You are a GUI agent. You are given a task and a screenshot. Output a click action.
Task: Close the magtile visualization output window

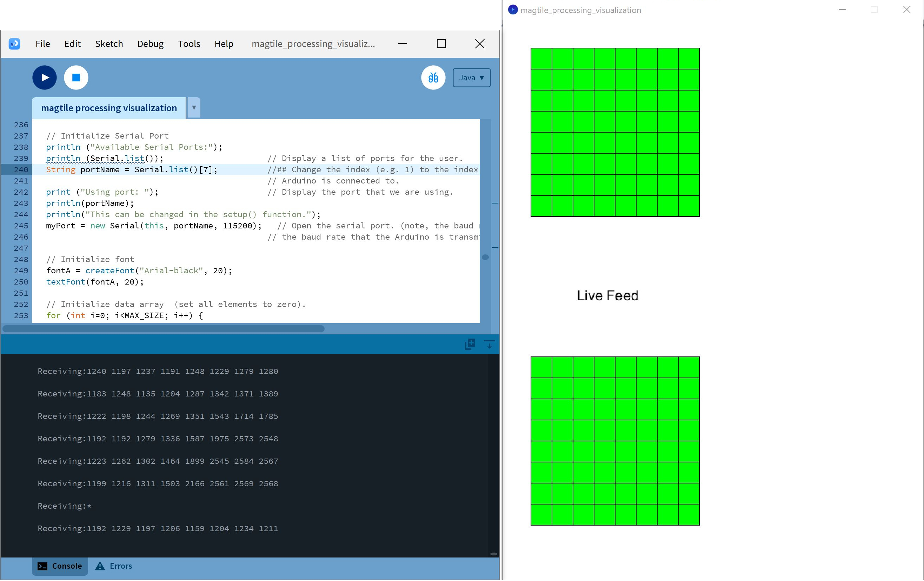coord(907,9)
